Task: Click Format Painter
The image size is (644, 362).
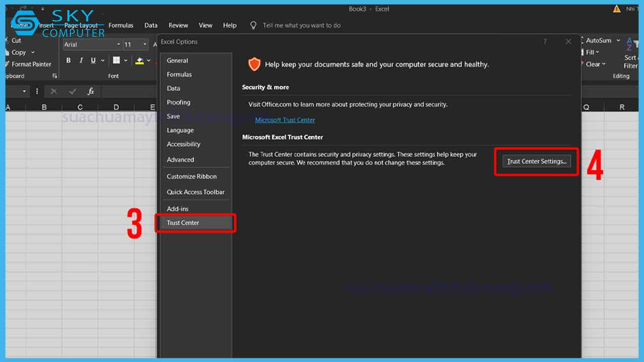Action: point(28,64)
